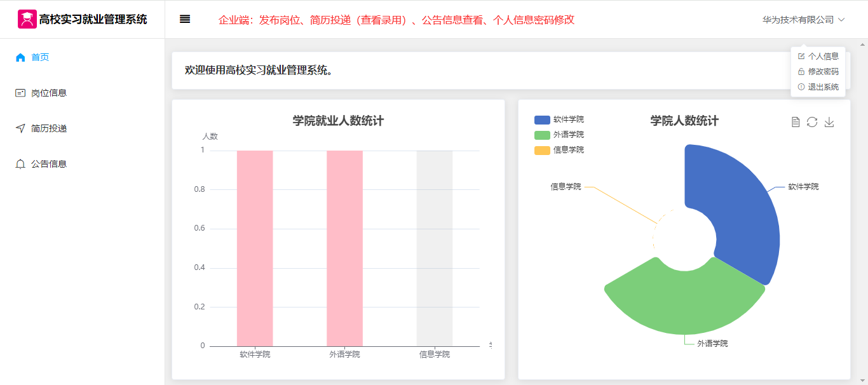The height and width of the screenshot is (385, 868).
Task: Open data view icon on pie chart
Action: point(796,122)
